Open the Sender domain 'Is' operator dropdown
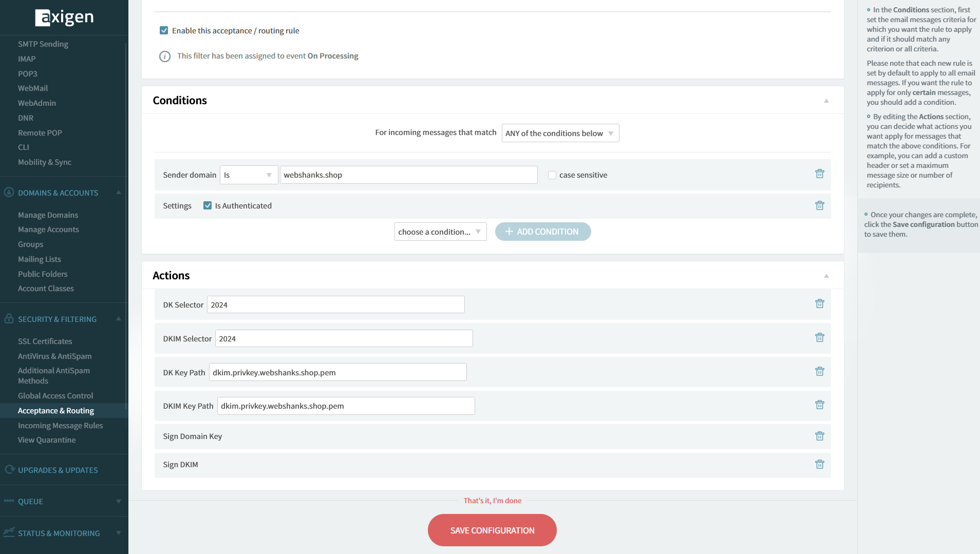The height and width of the screenshot is (554, 980). point(249,175)
